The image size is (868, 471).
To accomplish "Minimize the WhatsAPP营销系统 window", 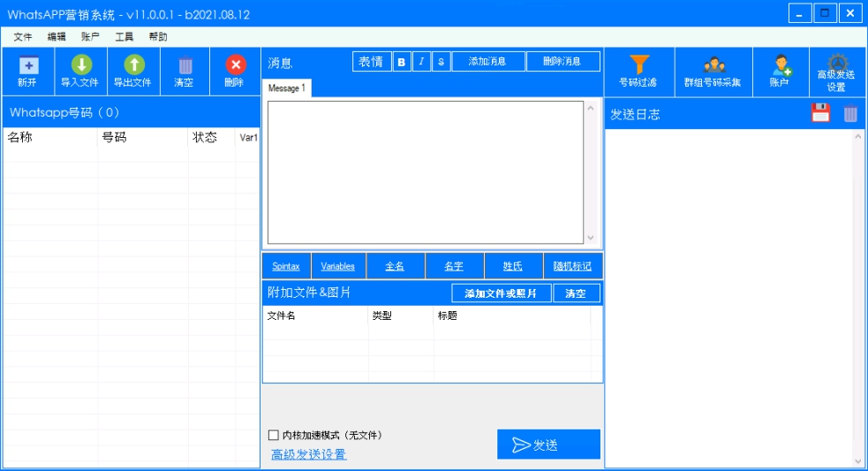I will [x=800, y=13].
